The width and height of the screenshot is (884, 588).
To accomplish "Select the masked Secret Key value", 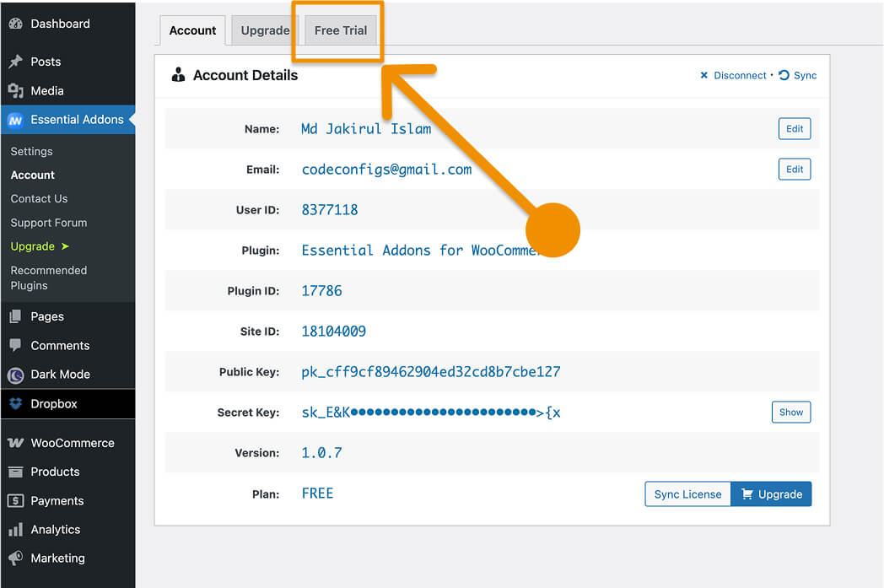I will pyautogui.click(x=431, y=413).
